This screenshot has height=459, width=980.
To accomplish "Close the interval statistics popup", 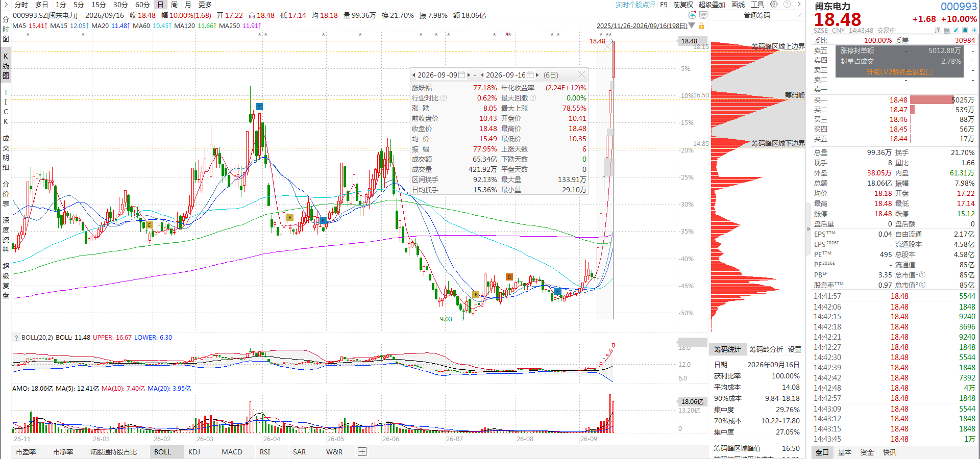I will (581, 75).
